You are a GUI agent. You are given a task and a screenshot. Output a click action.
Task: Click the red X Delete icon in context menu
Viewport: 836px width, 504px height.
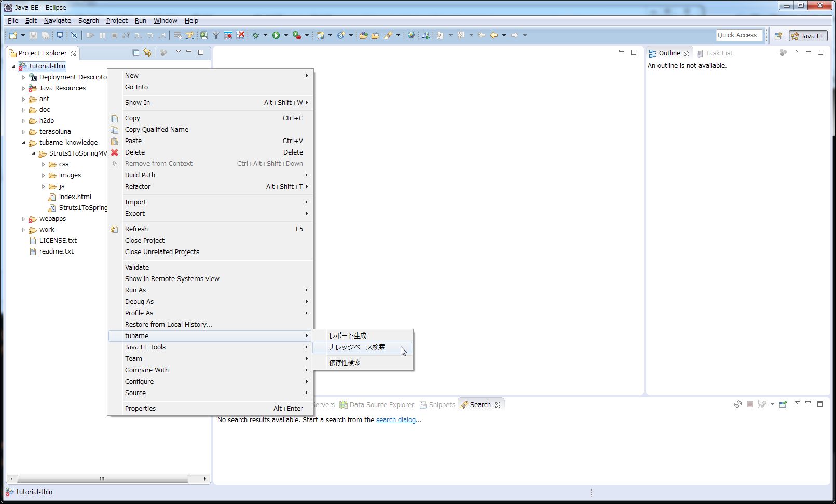click(114, 152)
